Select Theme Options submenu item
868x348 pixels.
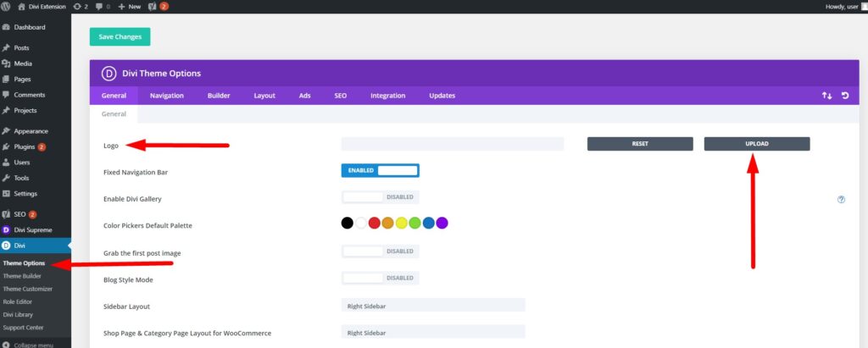(24, 263)
